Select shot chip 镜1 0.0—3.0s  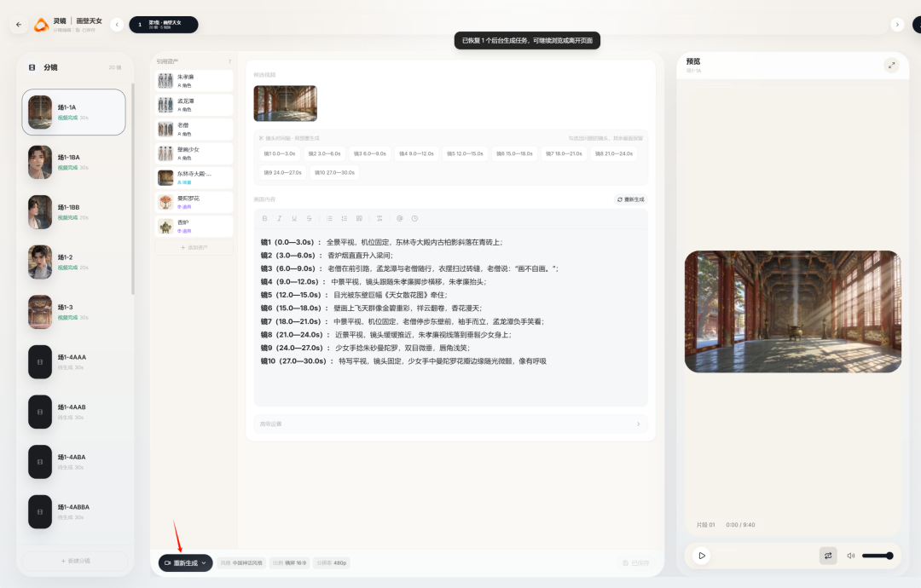280,153
